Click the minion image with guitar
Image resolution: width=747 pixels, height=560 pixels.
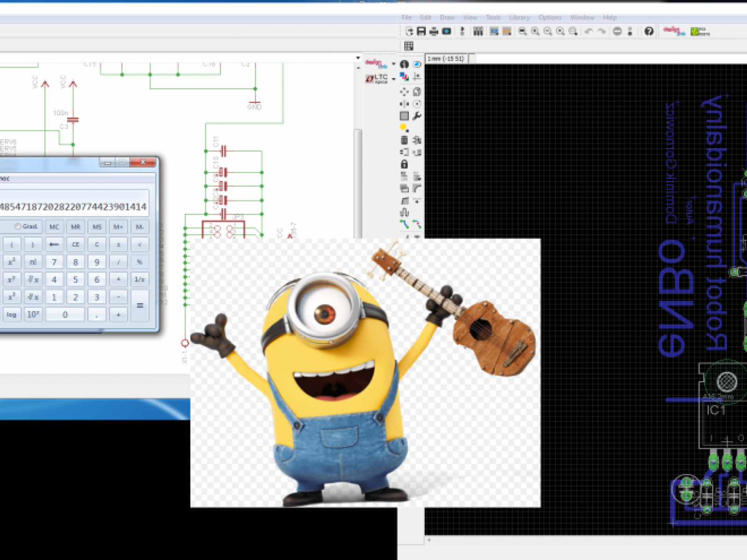365,372
